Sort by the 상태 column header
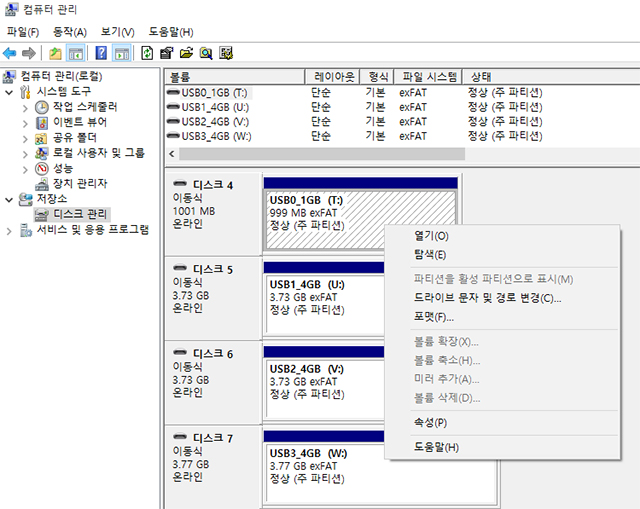 551,76
